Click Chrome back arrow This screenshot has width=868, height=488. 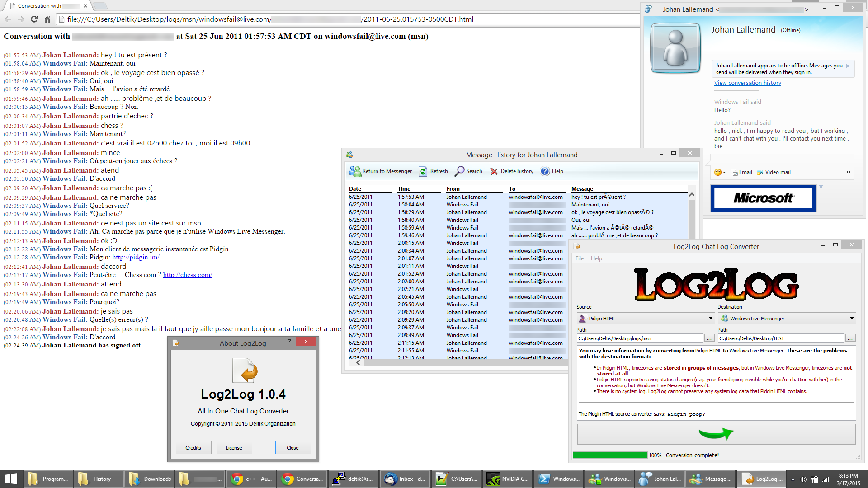point(8,19)
